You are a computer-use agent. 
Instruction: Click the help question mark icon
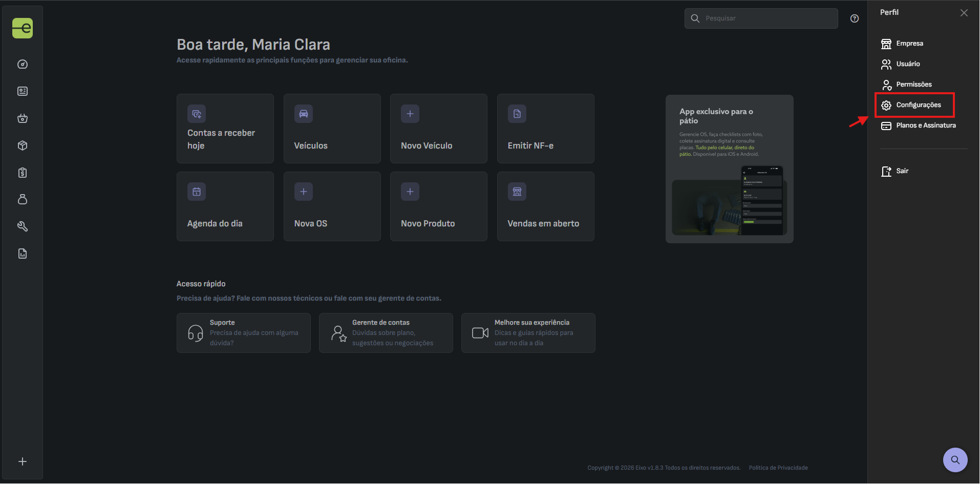855,18
